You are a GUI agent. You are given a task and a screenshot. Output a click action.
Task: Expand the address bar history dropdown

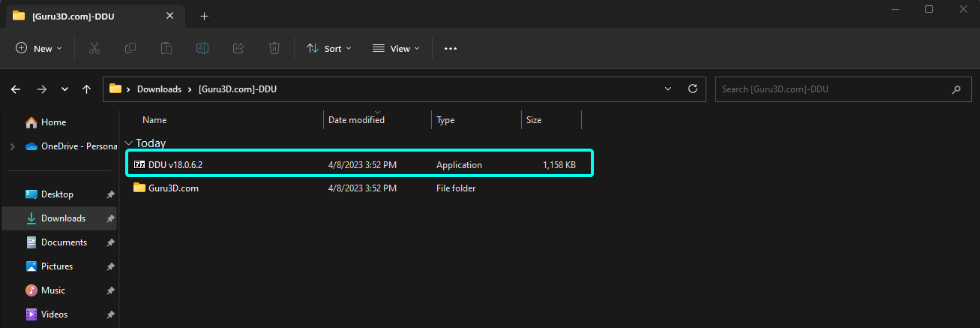(668, 89)
